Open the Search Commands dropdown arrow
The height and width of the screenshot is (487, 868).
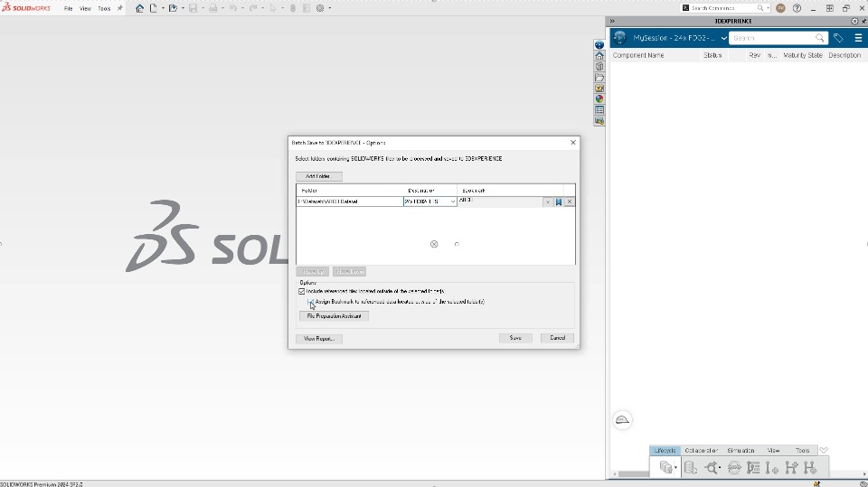pyautogui.click(x=768, y=8)
